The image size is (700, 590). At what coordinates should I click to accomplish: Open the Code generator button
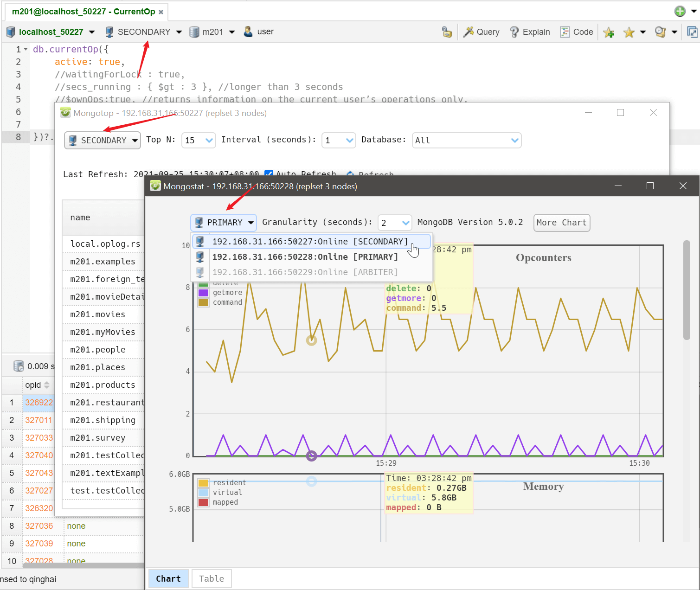tap(577, 32)
